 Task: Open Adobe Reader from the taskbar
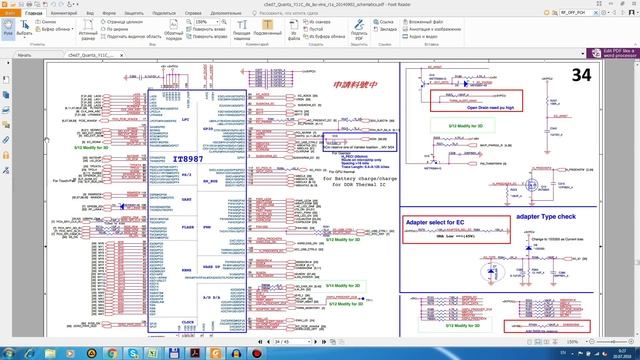coord(195,353)
